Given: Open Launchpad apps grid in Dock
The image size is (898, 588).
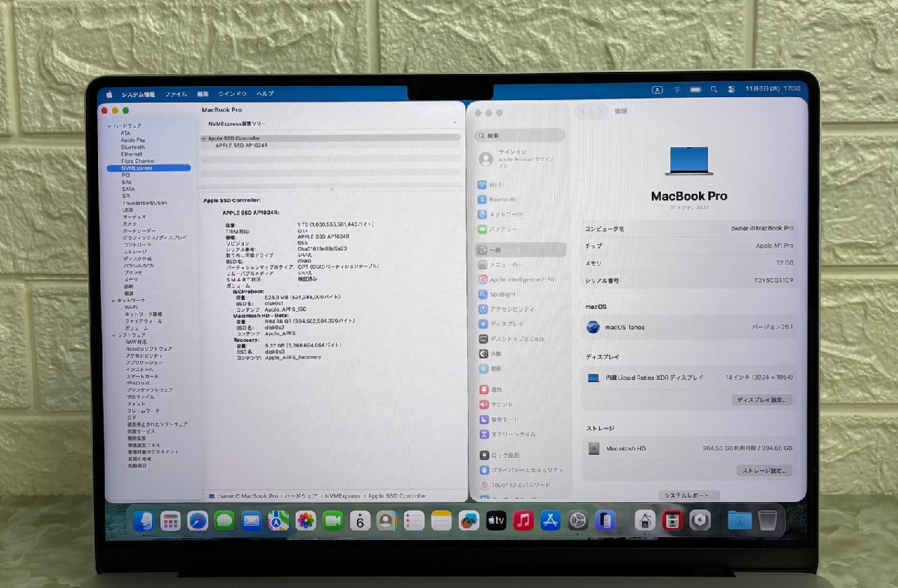Looking at the screenshot, I should 171,521.
